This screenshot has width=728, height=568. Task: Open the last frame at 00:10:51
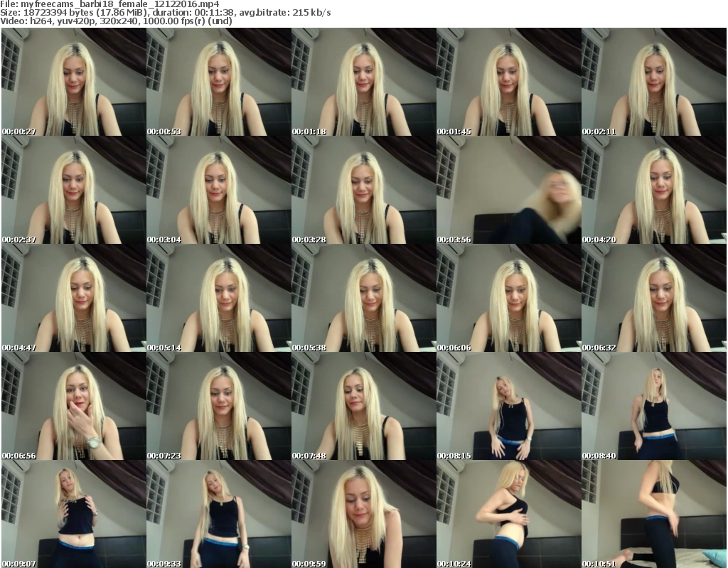tap(654, 514)
